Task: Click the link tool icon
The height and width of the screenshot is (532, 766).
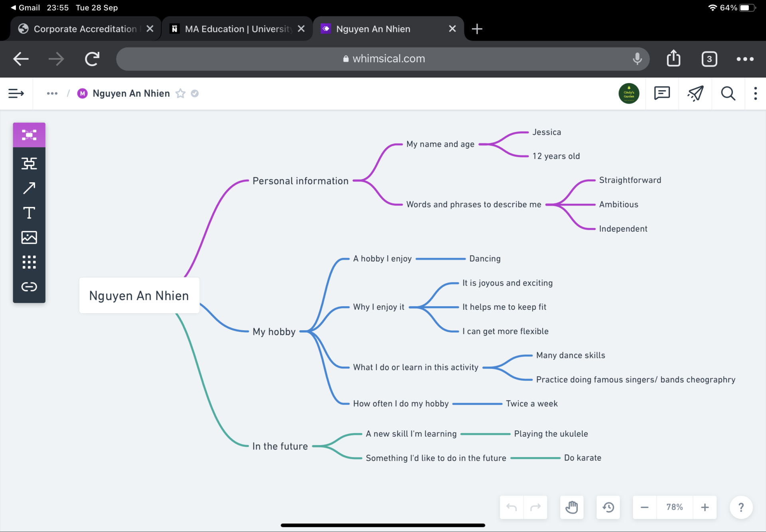Action: [29, 287]
